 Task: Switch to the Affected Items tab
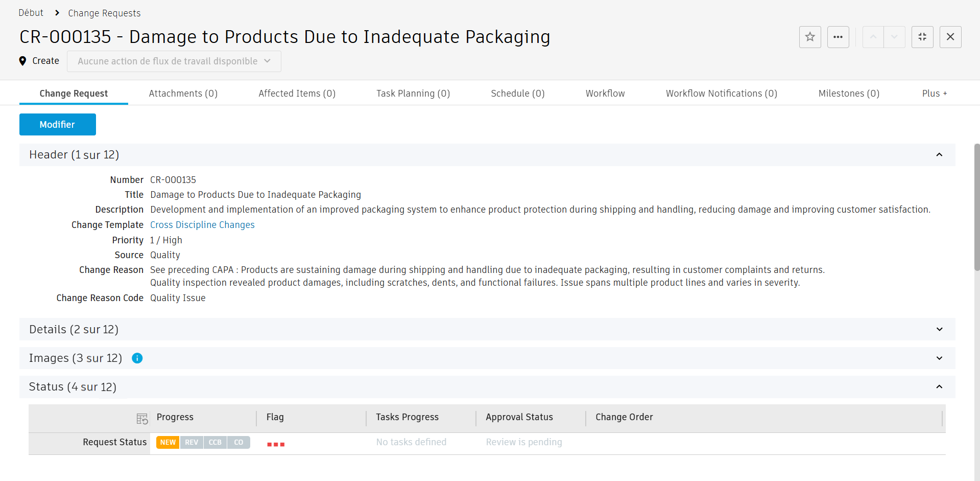[297, 94]
